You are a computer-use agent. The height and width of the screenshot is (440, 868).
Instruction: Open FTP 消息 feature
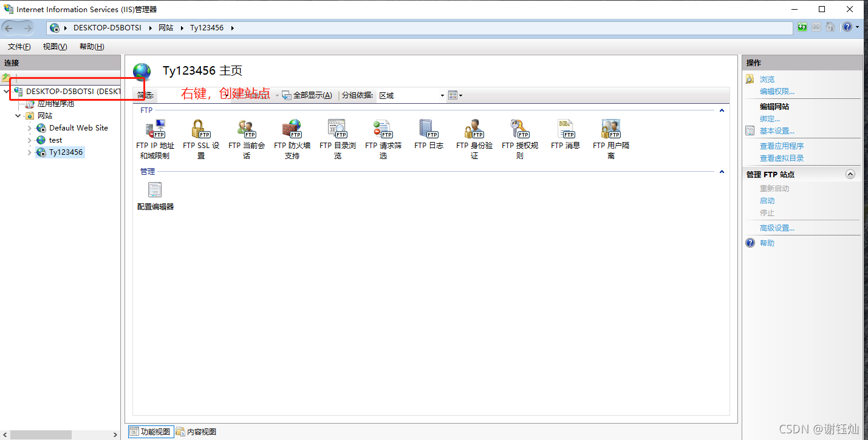[566, 134]
